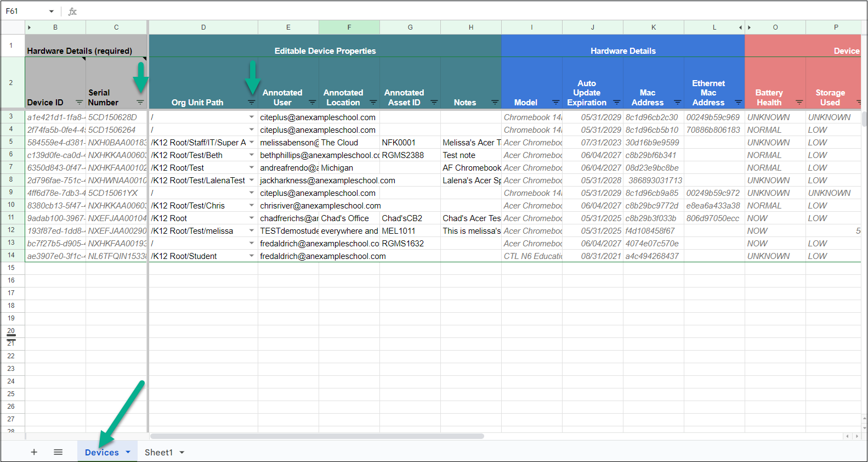The width and height of the screenshot is (868, 462).
Task: Expand hidden columns before column O
Action: 750,27
